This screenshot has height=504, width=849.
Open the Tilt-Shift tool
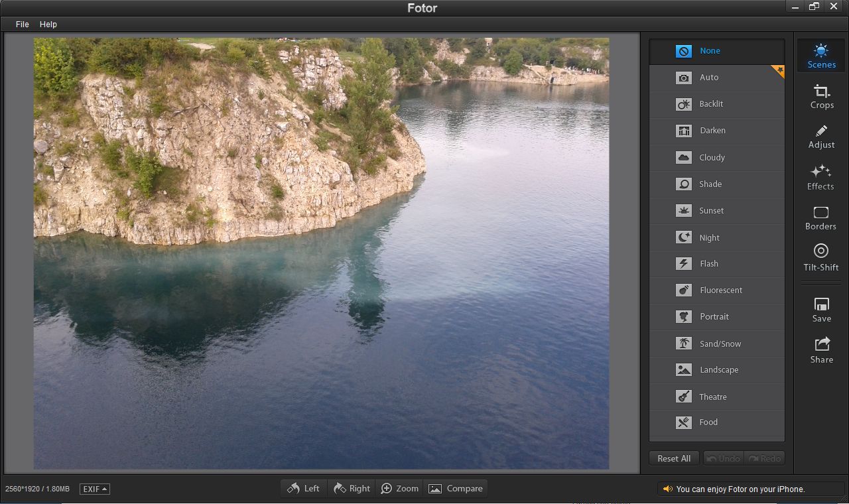tap(821, 258)
